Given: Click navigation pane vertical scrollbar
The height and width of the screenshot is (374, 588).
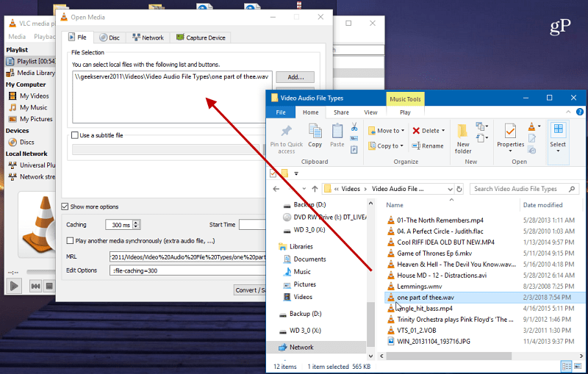Looking at the screenshot, I should pos(370,325).
